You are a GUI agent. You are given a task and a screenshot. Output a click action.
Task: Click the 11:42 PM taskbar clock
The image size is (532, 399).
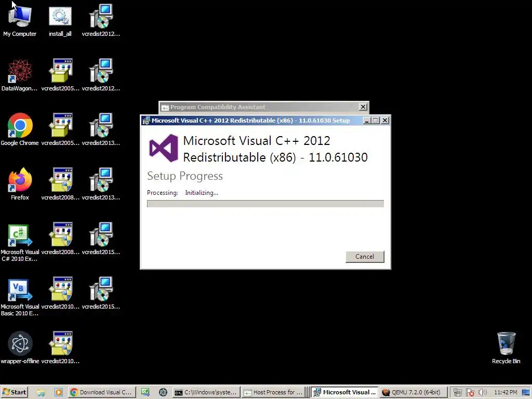pyautogui.click(x=506, y=393)
